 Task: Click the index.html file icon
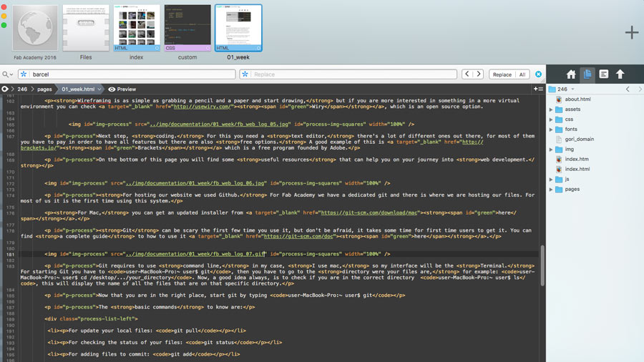559,169
